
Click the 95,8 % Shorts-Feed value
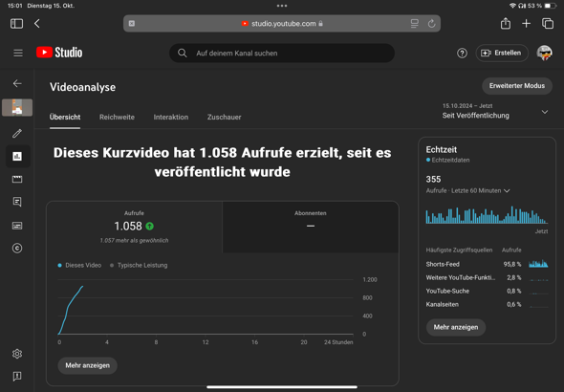(x=511, y=264)
